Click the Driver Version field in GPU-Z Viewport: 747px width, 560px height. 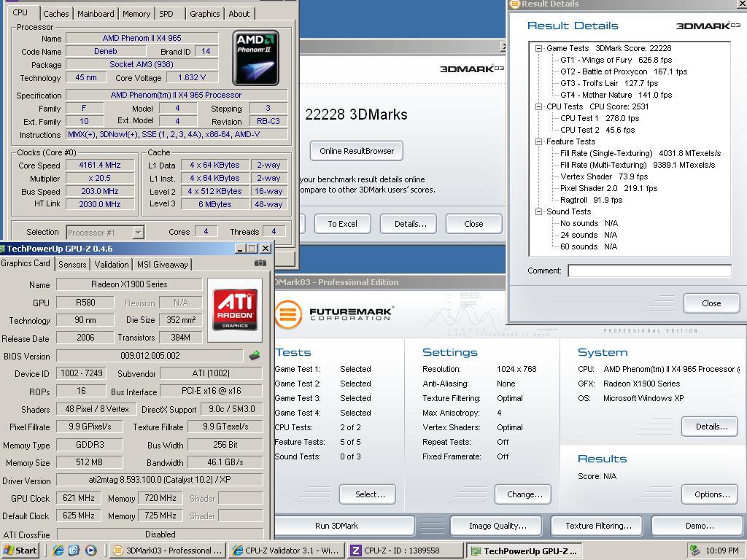click(160, 480)
